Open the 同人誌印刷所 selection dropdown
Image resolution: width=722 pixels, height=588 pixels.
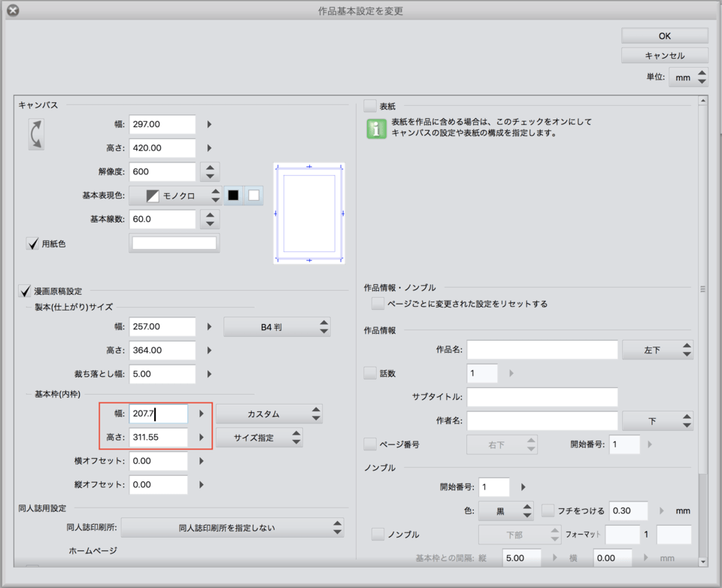click(232, 528)
